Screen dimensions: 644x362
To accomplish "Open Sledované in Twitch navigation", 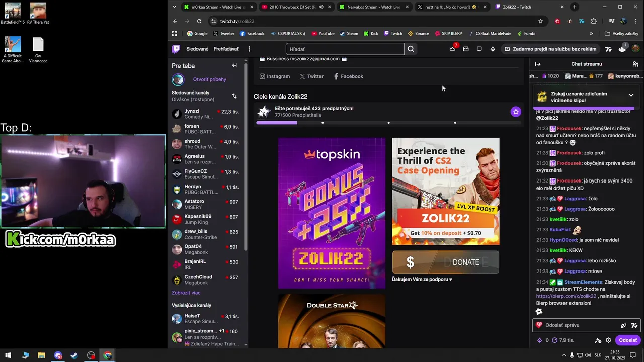I will coord(197,49).
